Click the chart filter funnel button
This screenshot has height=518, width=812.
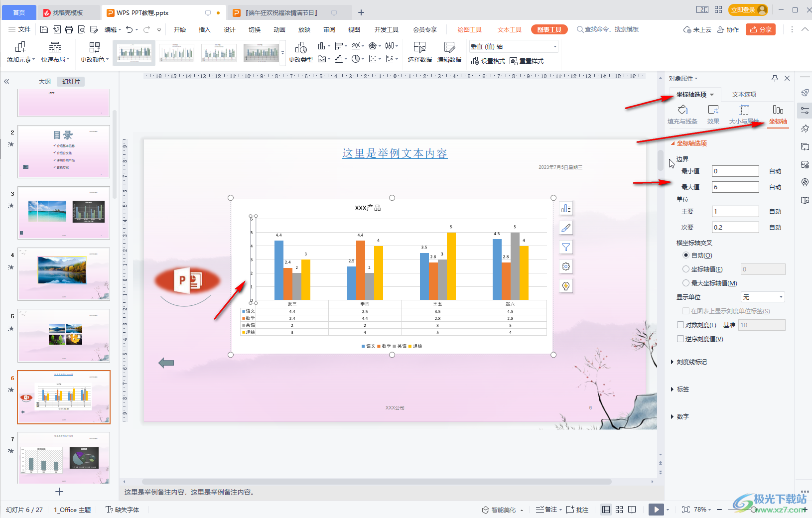pyautogui.click(x=566, y=247)
